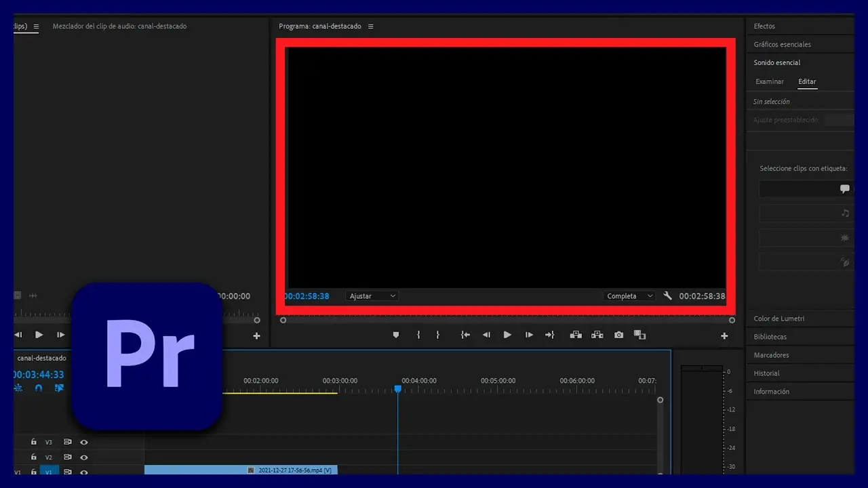
Task: Click the timeline timecode 00:03:44:33
Action: (39, 374)
